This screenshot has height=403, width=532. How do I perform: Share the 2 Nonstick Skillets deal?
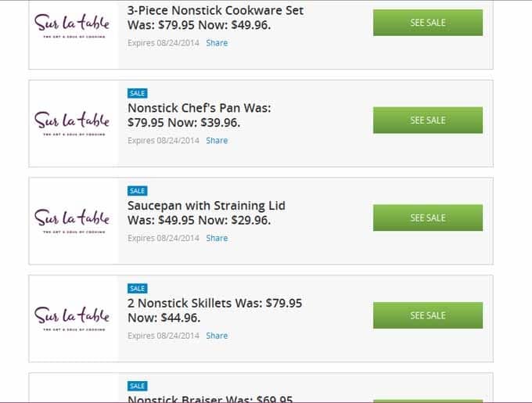point(217,336)
